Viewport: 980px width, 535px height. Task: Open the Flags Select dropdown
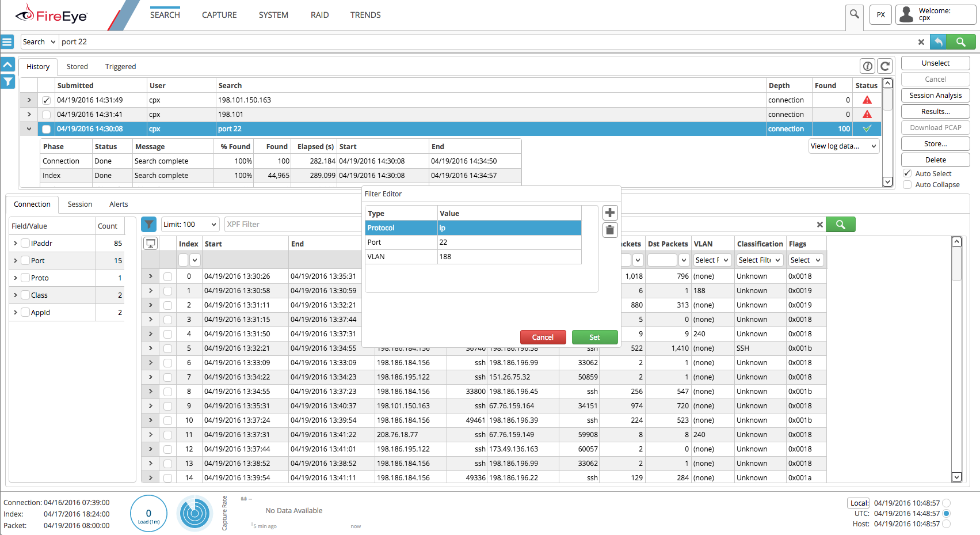point(806,260)
